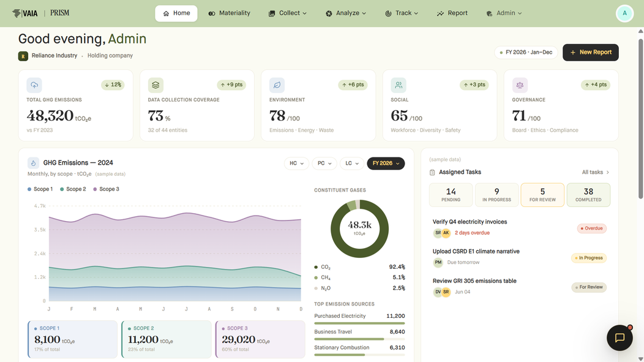Open the HC dropdown
Viewport: 644px width, 362px height.
click(296, 164)
